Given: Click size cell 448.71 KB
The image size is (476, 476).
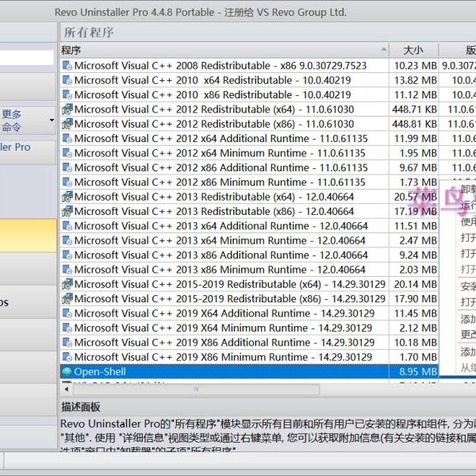Looking at the screenshot, I should click(x=414, y=109).
